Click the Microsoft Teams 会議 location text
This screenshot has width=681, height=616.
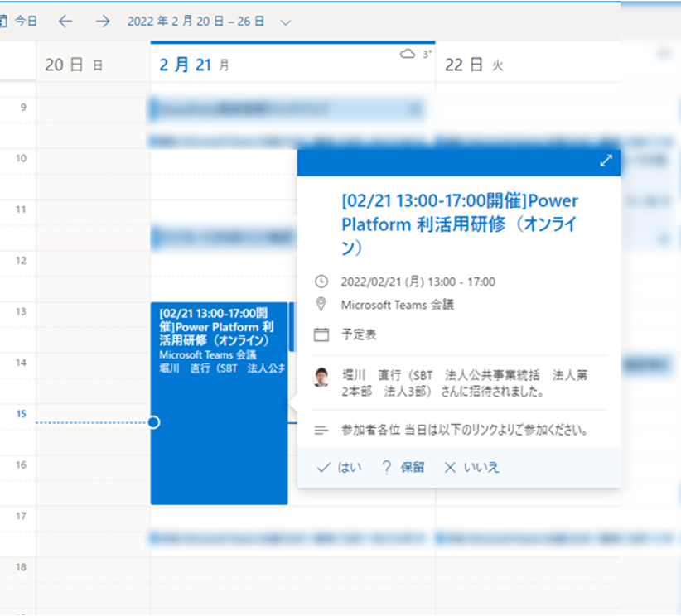click(398, 305)
